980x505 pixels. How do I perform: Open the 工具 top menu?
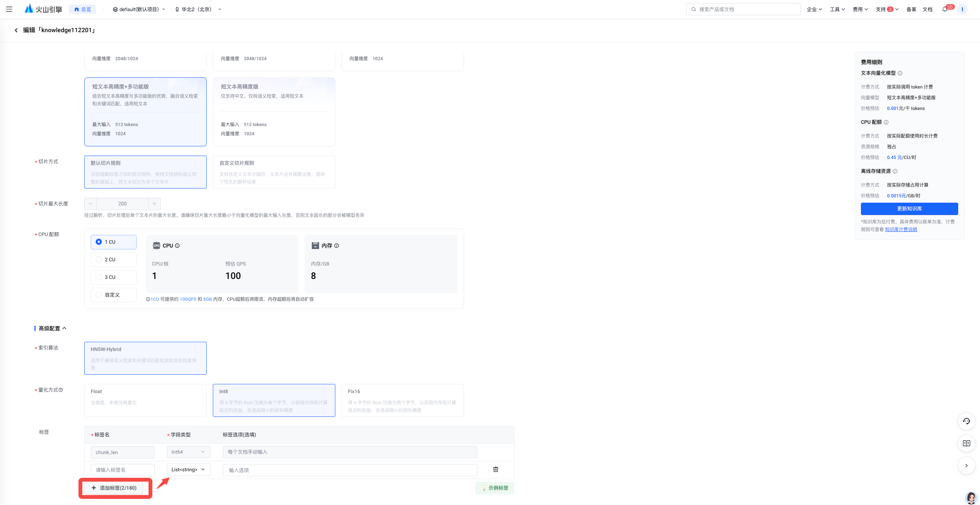(837, 9)
